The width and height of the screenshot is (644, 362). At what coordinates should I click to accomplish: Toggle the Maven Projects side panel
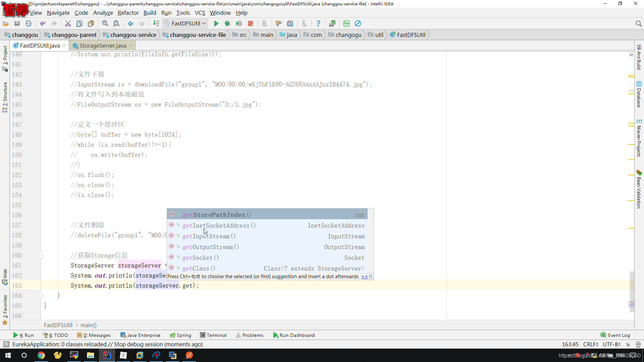point(639,138)
